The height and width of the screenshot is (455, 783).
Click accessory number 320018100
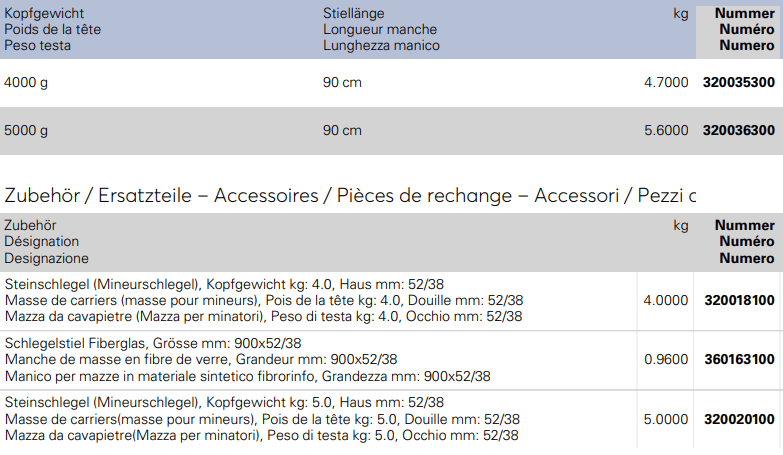(x=739, y=300)
